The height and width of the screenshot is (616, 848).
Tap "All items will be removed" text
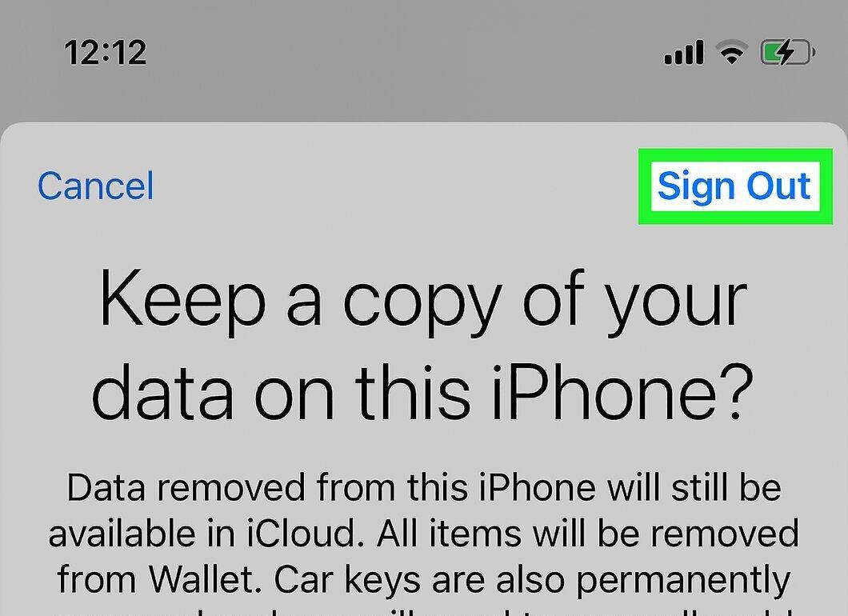tap(588, 533)
